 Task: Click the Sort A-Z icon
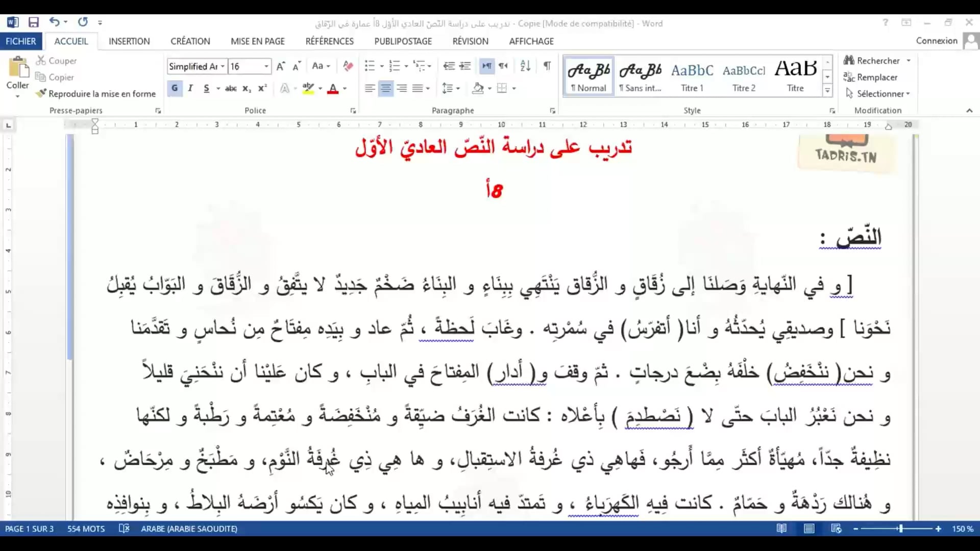525,66
